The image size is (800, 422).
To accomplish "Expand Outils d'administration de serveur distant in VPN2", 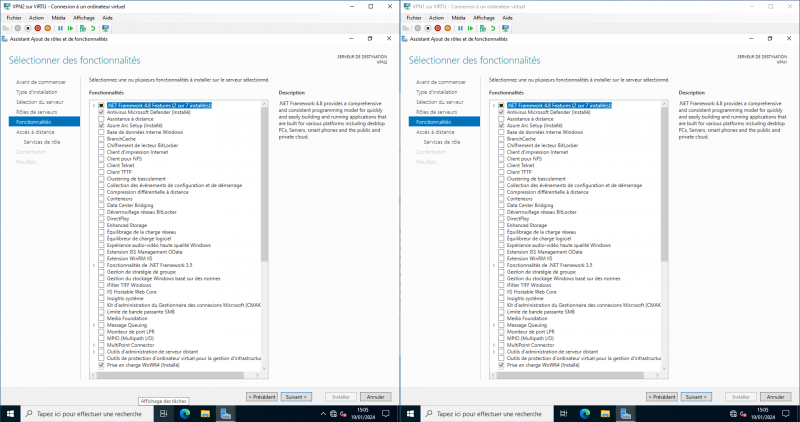I will 94,352.
